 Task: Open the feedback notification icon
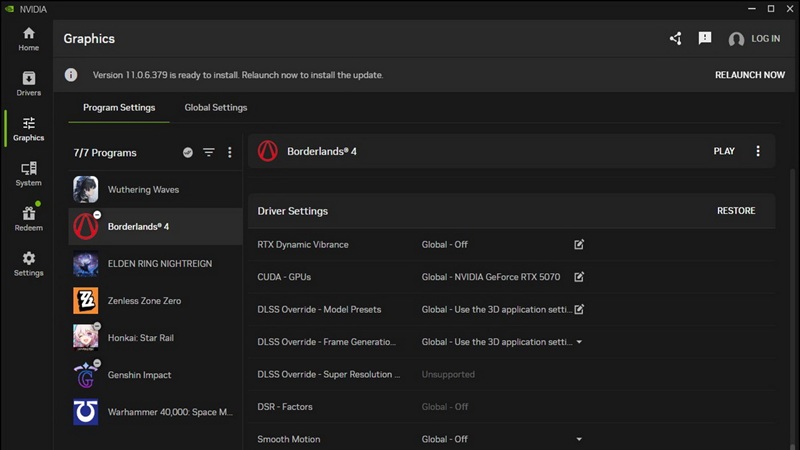(x=705, y=39)
